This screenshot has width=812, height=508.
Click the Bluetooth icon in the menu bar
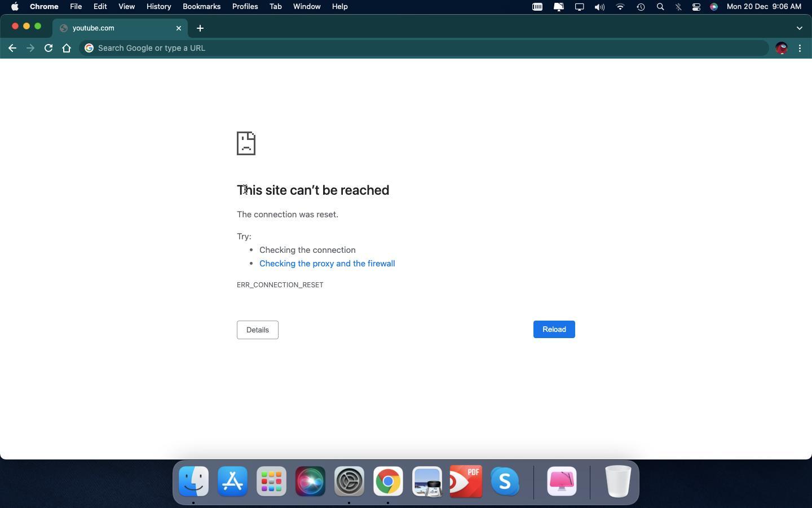coord(678,7)
